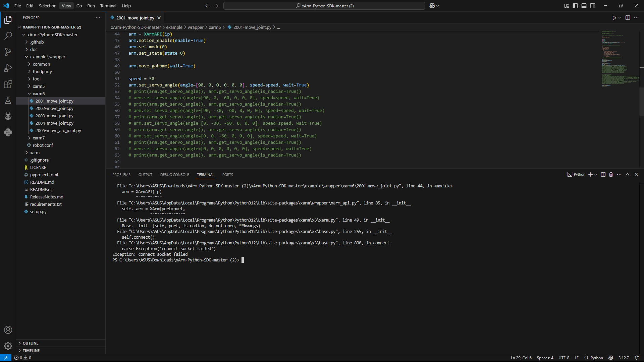Screen dimensions: 644x362
Task: Go back with the navigation arrow
Action: point(207,6)
